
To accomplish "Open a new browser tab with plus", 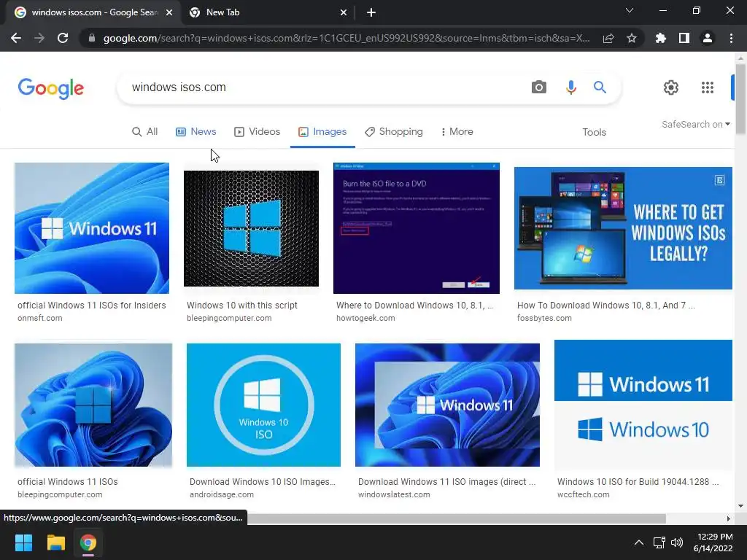I will pyautogui.click(x=371, y=12).
